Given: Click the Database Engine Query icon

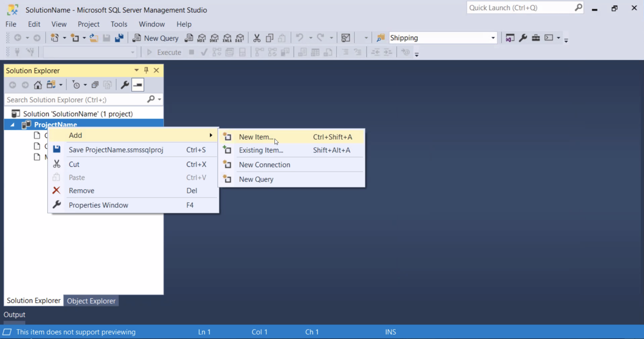Looking at the screenshot, I should pyautogui.click(x=189, y=38).
